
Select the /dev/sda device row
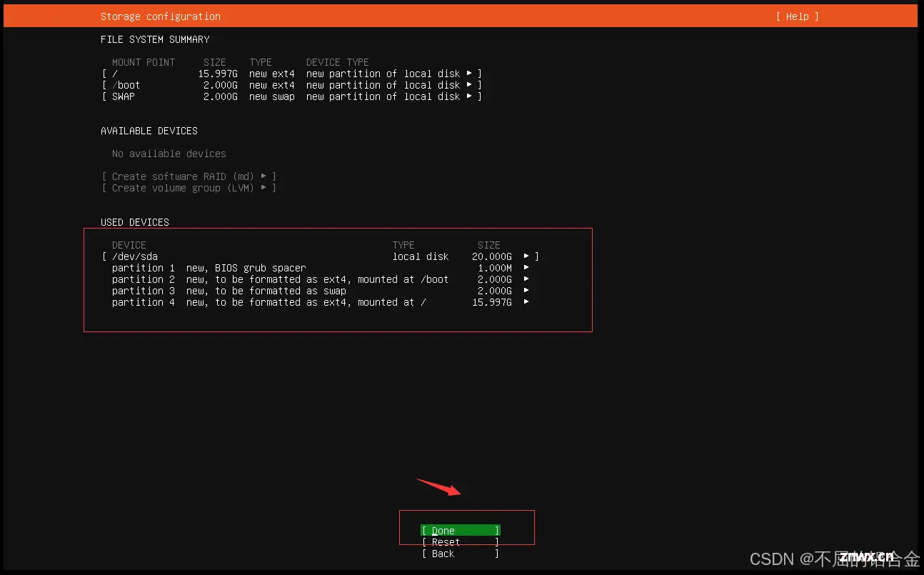(321, 256)
